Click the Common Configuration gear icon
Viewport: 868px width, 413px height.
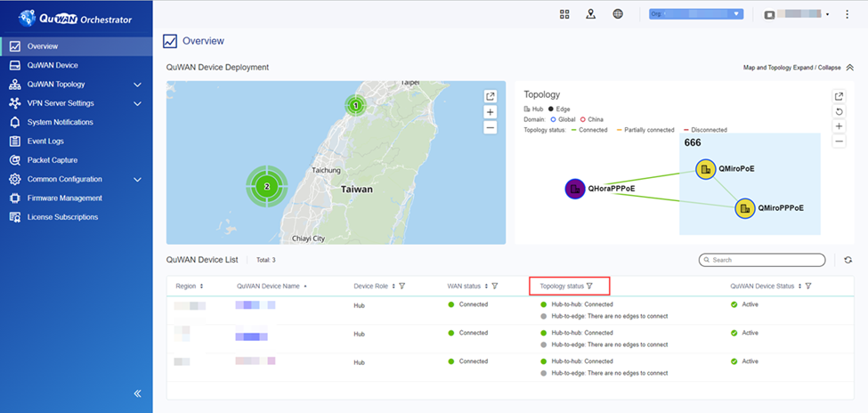click(x=15, y=180)
